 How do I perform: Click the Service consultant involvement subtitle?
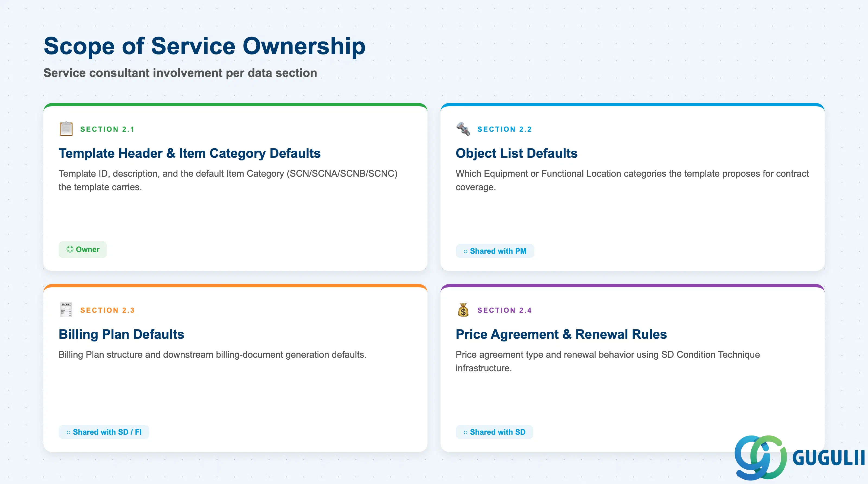(x=180, y=73)
